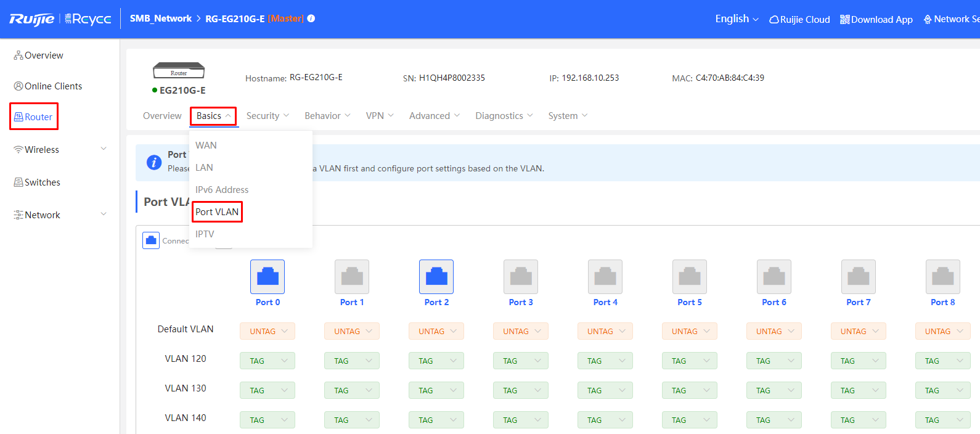Choose LAN from Basics menu
The width and height of the screenshot is (980, 434).
[x=251, y=168]
